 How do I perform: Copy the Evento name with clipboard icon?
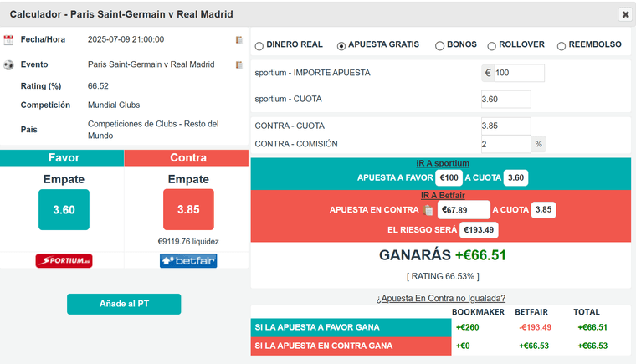(x=239, y=65)
